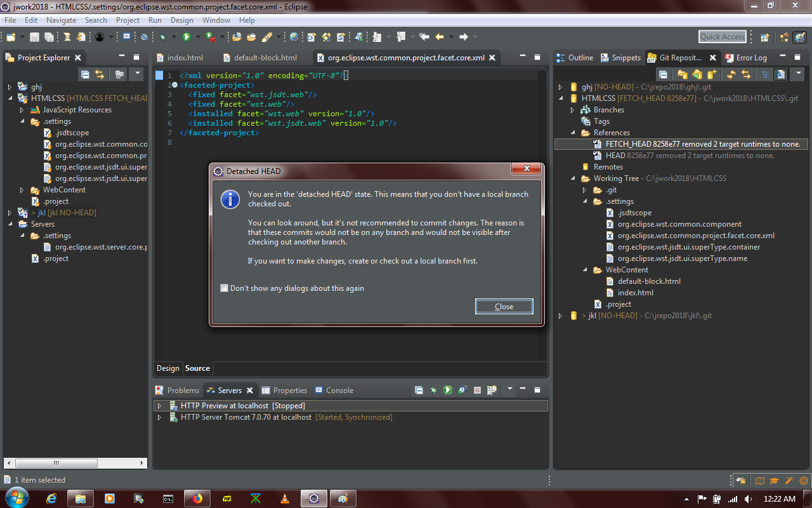Click the green Run button in main toolbar
Image resolution: width=812 pixels, height=508 pixels.
click(x=187, y=37)
